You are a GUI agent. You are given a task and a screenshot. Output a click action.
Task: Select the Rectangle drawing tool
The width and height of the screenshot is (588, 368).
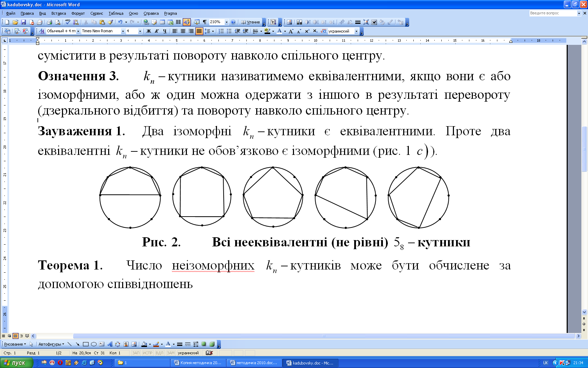tap(85, 344)
